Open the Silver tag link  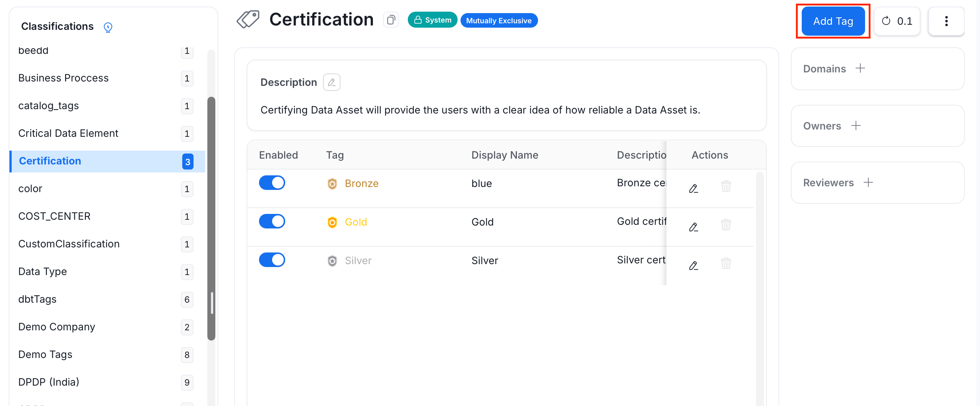pyautogui.click(x=358, y=260)
